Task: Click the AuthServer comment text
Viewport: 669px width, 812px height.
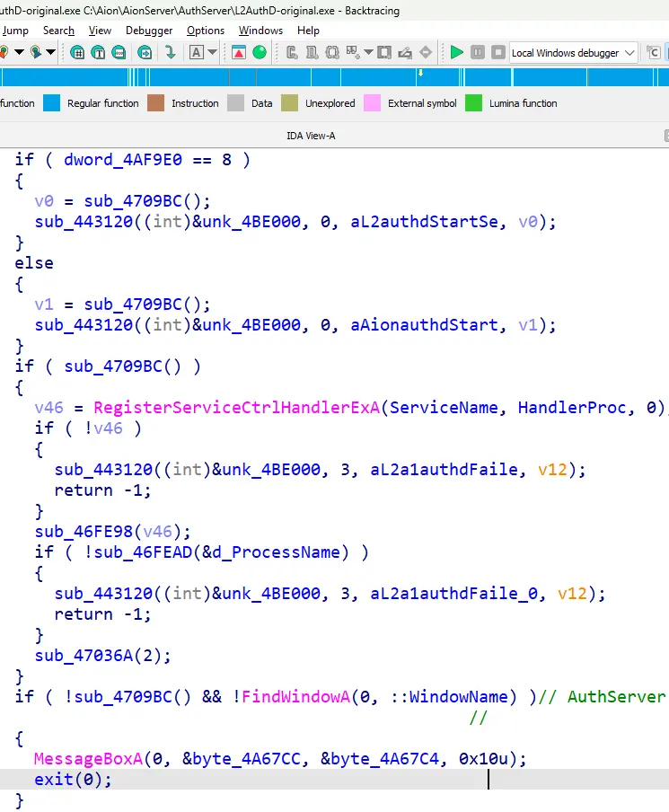Action: pyautogui.click(x=616, y=696)
